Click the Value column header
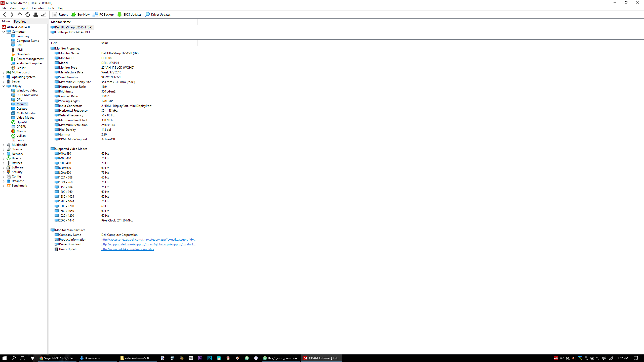This screenshot has width=644, height=362. pos(149,43)
